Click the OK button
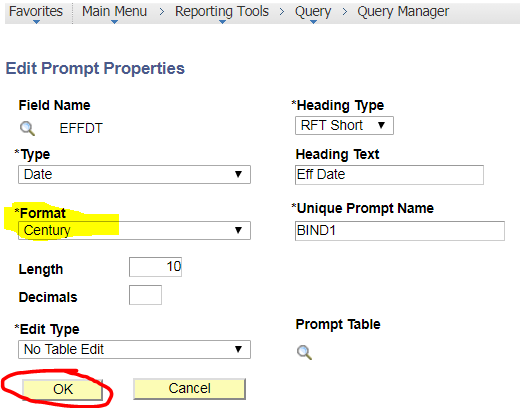Screen dimensions: 520x408 pos(63,389)
